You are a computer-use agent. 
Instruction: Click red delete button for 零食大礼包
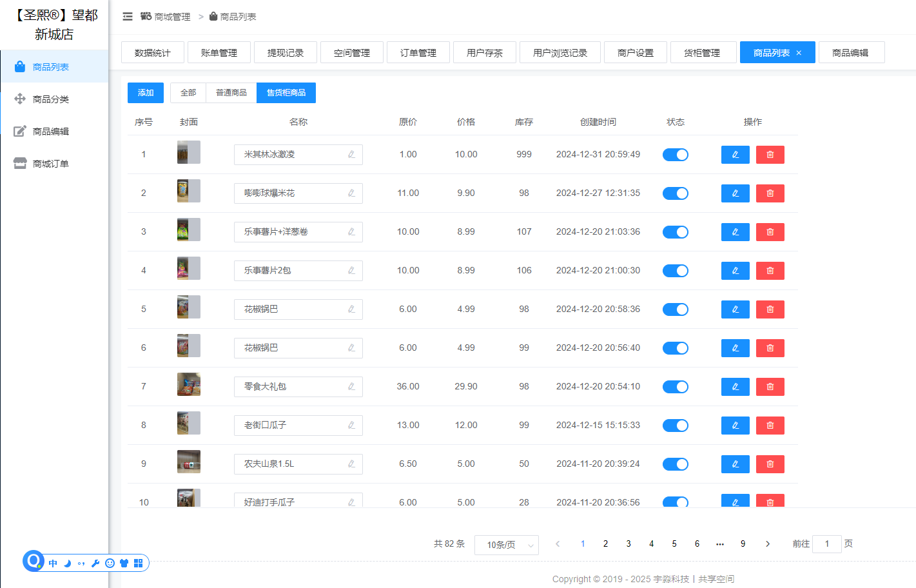click(x=770, y=387)
